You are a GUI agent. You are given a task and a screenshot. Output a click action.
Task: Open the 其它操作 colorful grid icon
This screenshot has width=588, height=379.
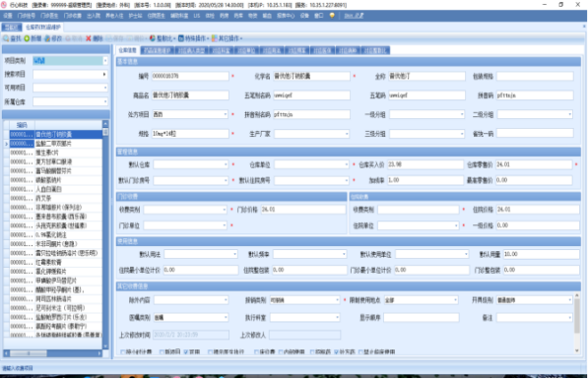(x=214, y=38)
